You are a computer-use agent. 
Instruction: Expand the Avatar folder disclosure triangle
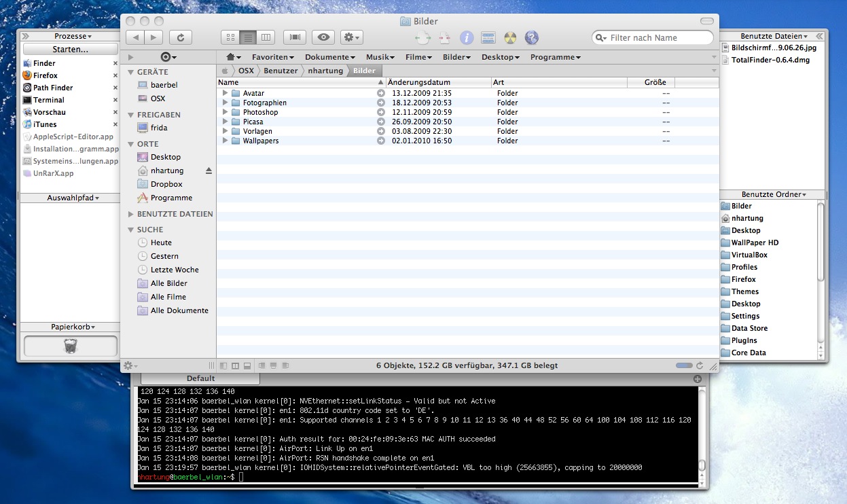225,93
